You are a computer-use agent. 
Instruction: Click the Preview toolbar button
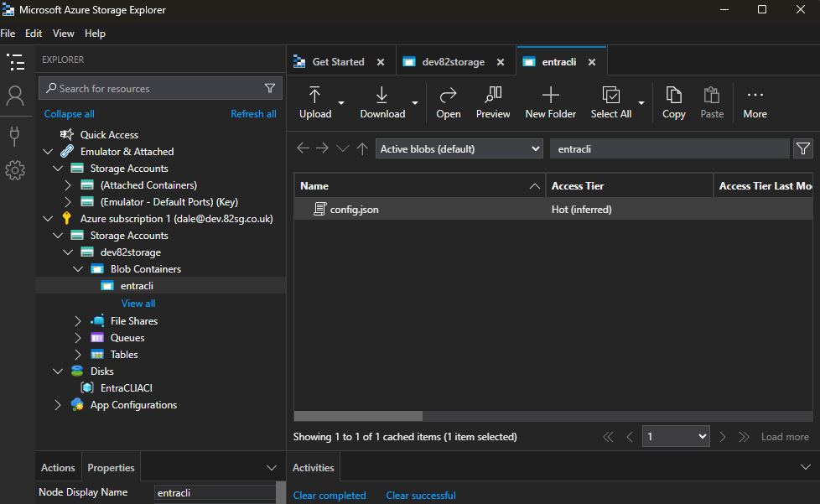(x=493, y=103)
